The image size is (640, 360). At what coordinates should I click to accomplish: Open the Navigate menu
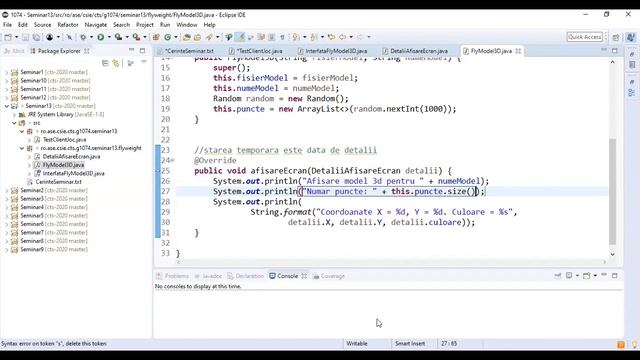[96, 25]
